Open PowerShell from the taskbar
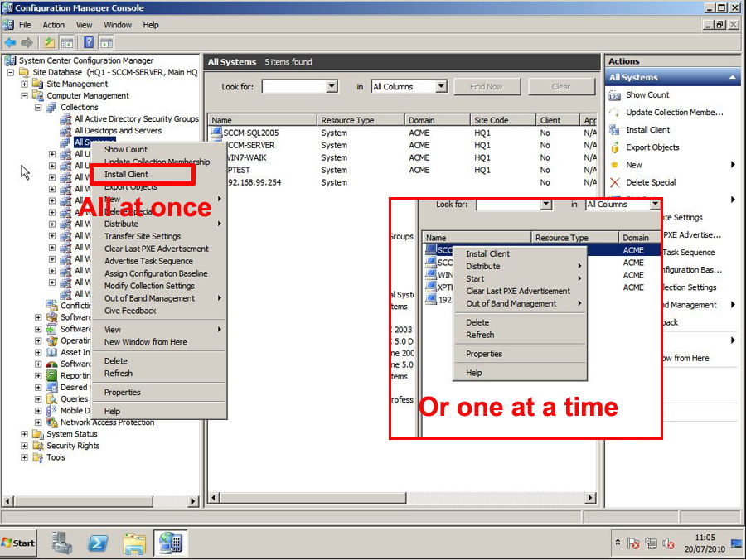This screenshot has width=746, height=560. [x=98, y=543]
